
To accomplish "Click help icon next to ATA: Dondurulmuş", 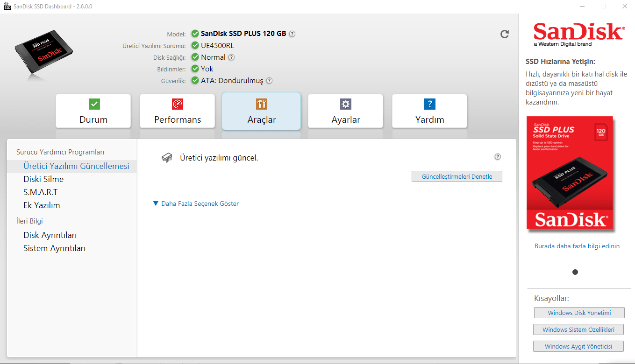I will 269,81.
